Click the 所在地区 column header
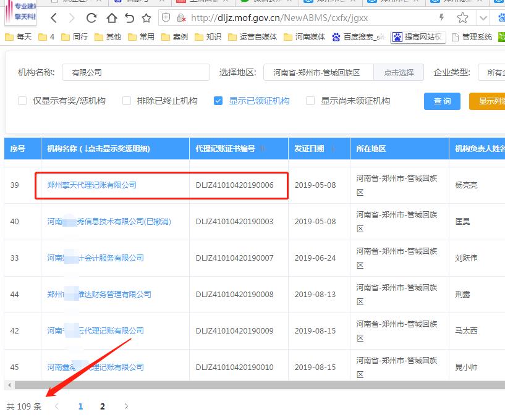Screen dimensions: 505x420 point(399,148)
